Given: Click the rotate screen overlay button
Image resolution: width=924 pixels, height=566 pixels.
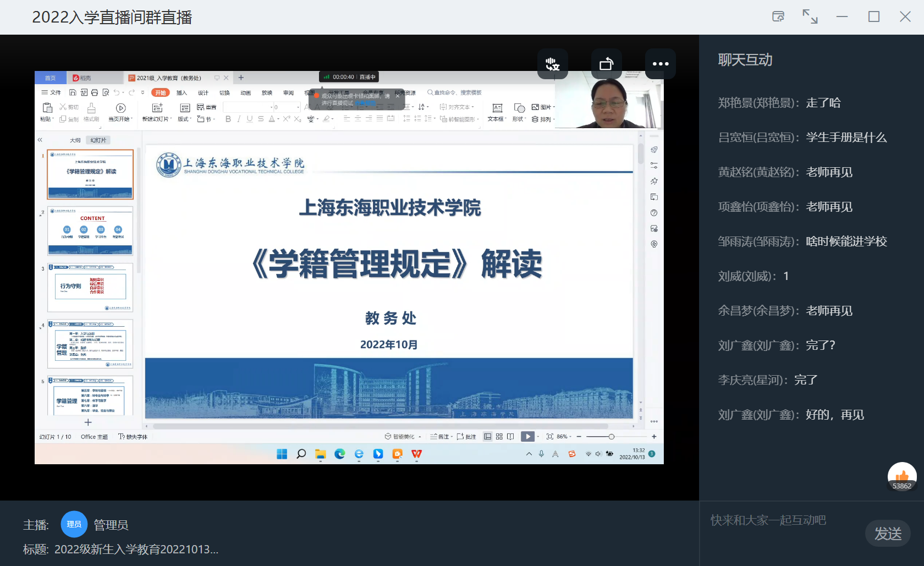Looking at the screenshot, I should click(x=606, y=64).
